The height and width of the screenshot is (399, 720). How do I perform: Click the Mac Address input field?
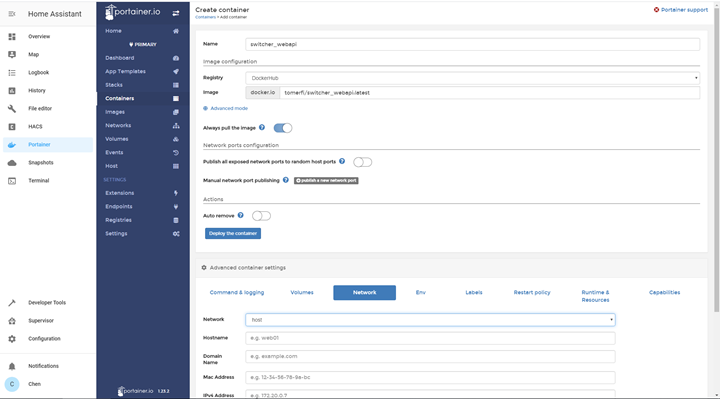pos(430,377)
